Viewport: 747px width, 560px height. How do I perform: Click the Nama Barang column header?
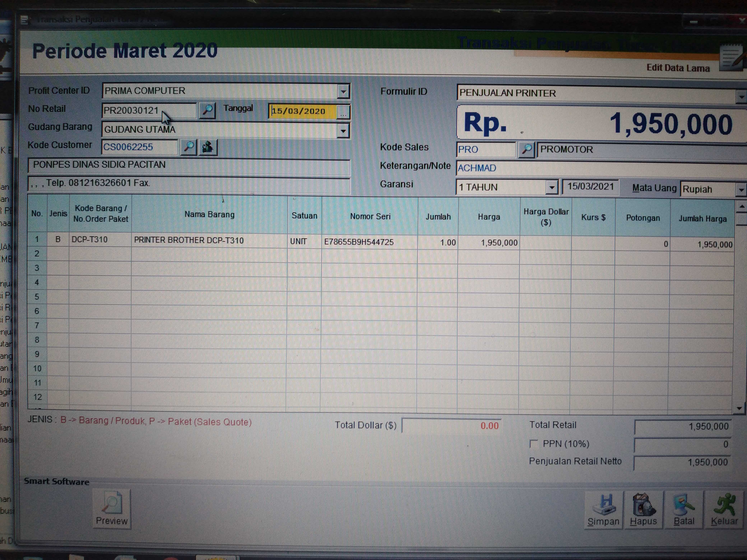pos(209,215)
